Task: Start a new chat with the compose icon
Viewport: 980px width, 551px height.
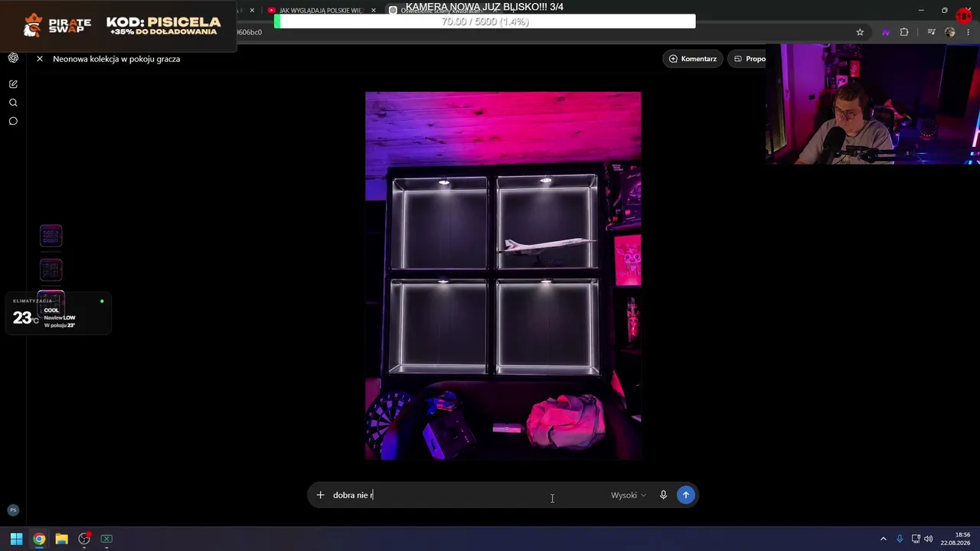Action: pos(13,84)
